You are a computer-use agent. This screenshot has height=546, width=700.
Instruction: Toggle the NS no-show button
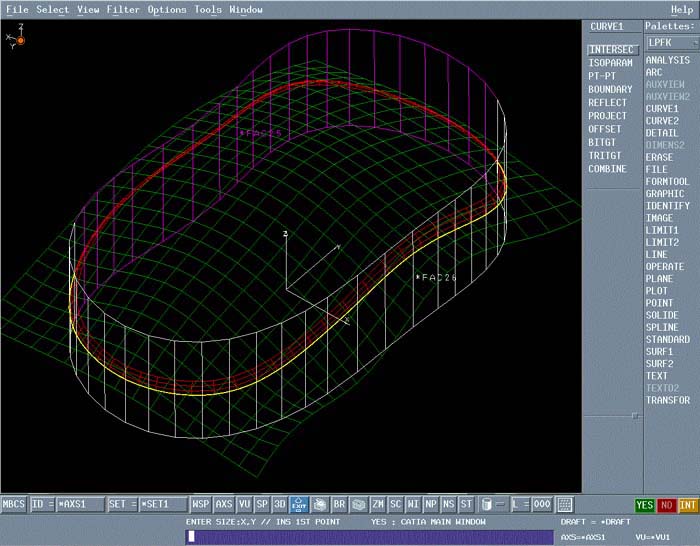tap(449, 505)
